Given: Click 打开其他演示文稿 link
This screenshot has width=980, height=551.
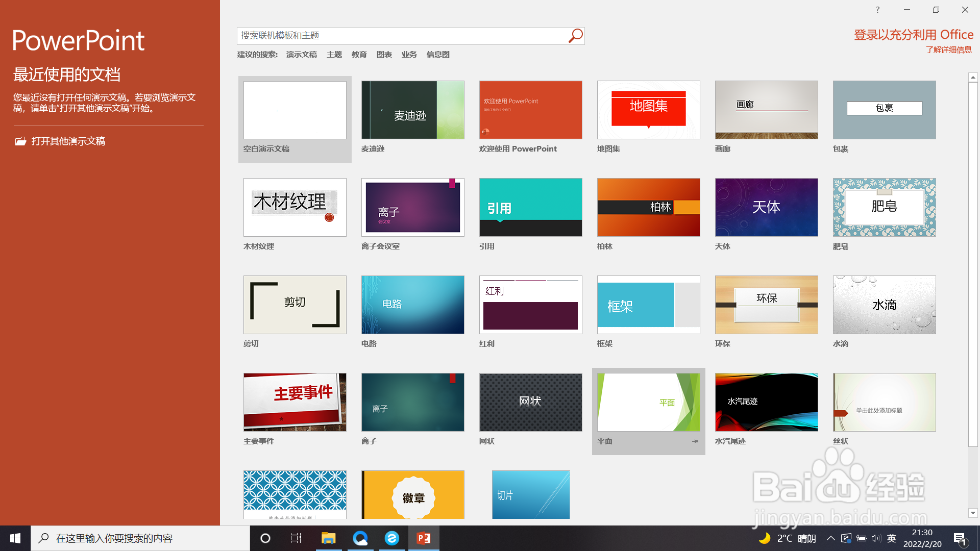Looking at the screenshot, I should [68, 141].
